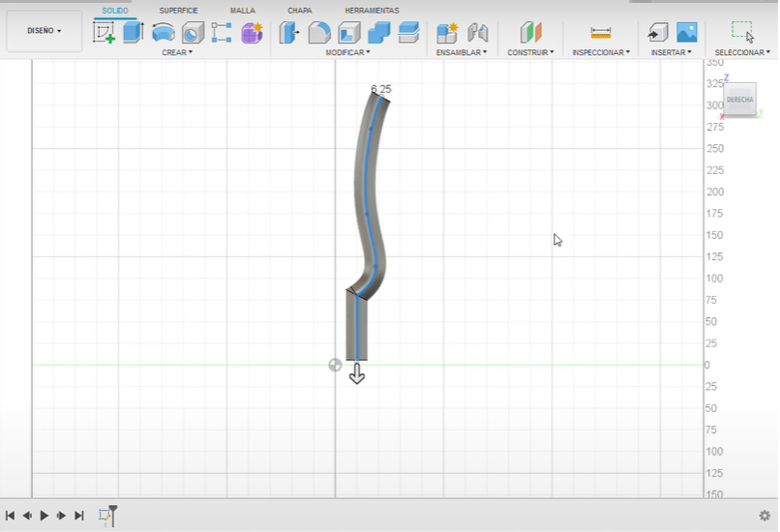780x532 pixels.
Task: Click the 6.25 dimension label
Action: point(381,89)
